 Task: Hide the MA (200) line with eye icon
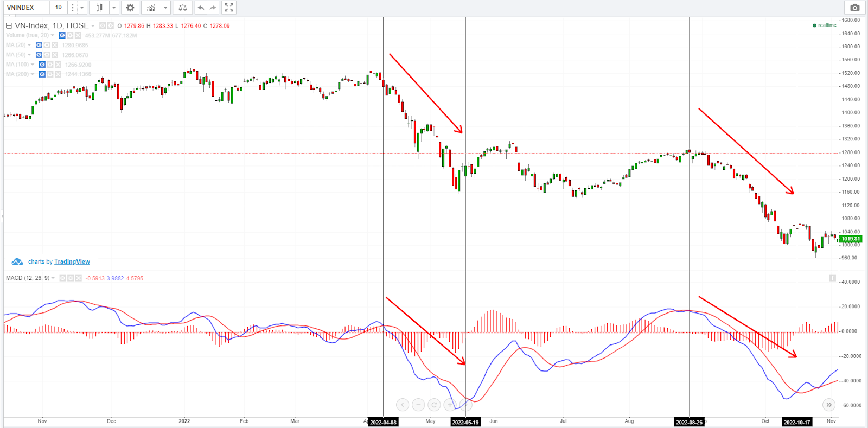[x=42, y=74]
